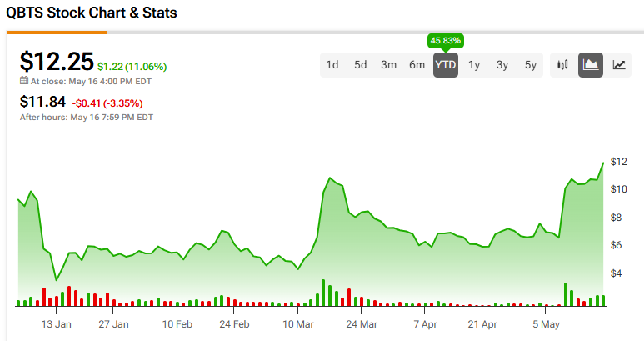Image resolution: width=644 pixels, height=341 pixels.
Task: Click the $6 price axis label
Action: click(616, 245)
